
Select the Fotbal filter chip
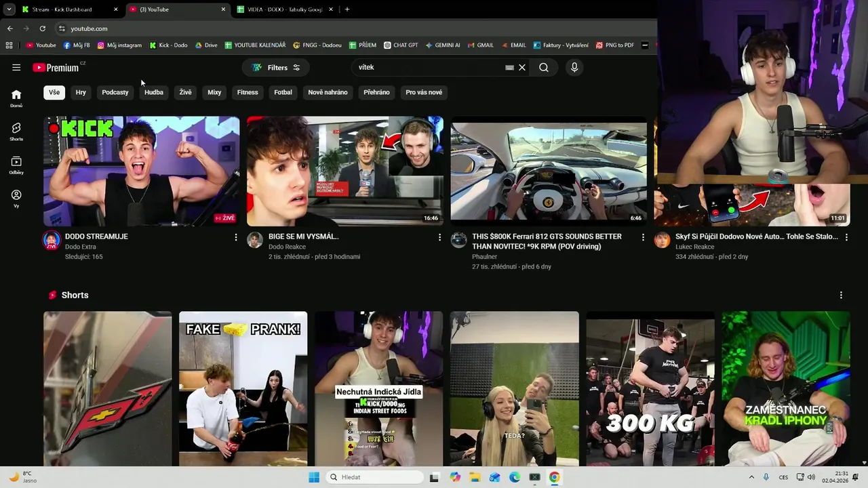pyautogui.click(x=283, y=92)
